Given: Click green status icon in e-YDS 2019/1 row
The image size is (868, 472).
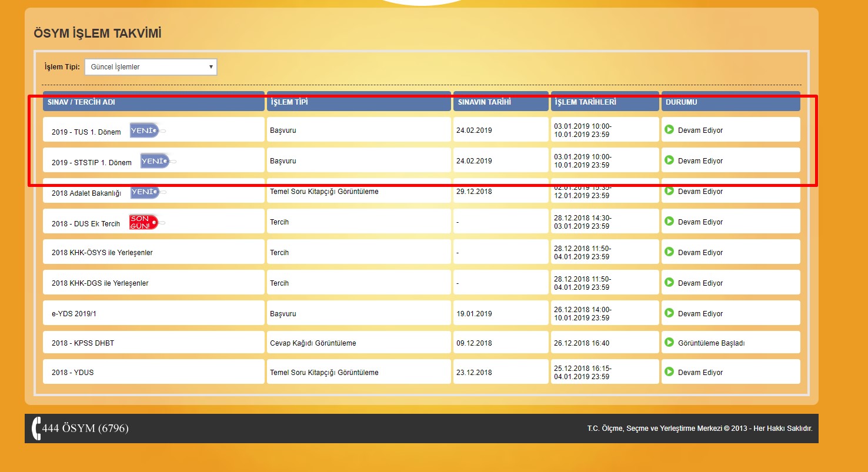Looking at the screenshot, I should point(669,313).
